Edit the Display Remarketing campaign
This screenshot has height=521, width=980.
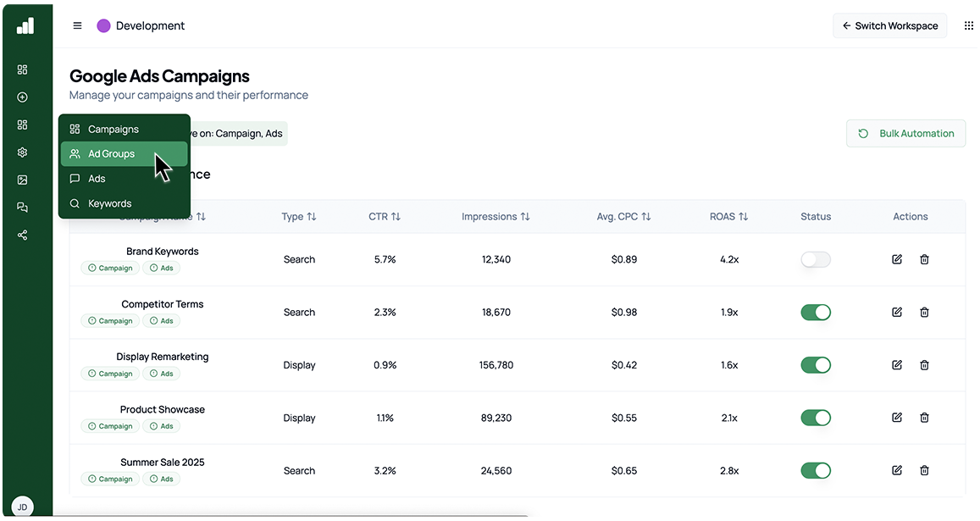point(897,364)
